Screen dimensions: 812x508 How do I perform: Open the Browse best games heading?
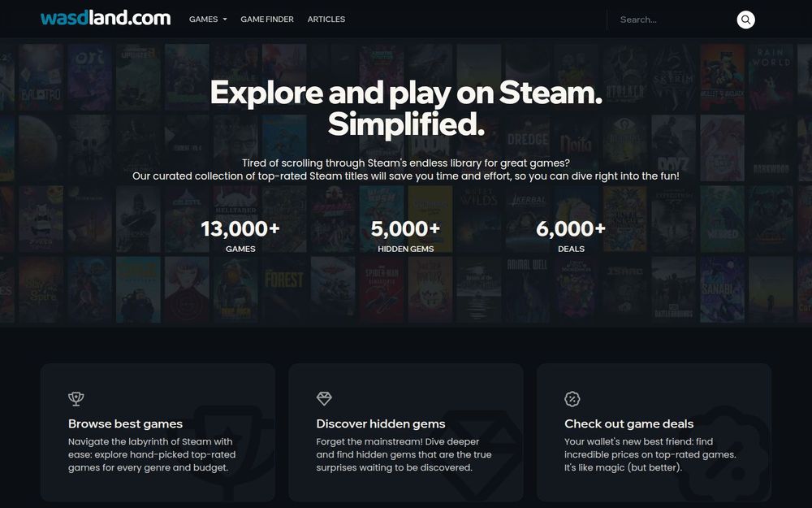coord(125,423)
